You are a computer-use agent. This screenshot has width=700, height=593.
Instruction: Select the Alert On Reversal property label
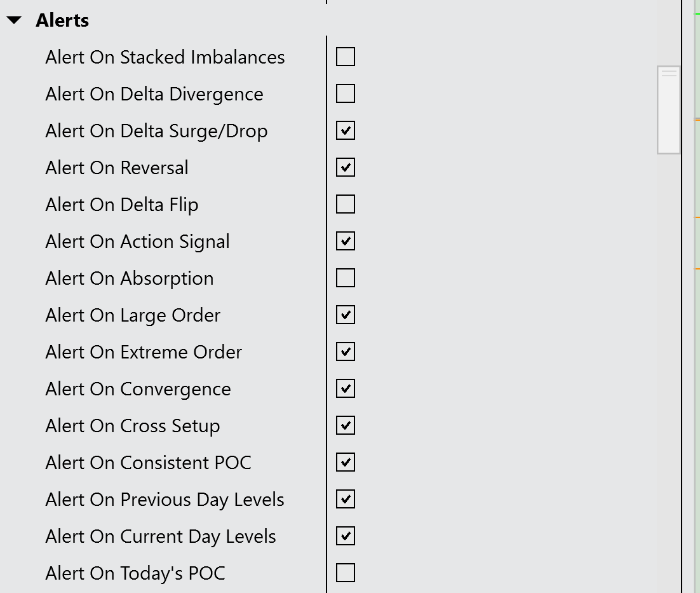point(117,168)
